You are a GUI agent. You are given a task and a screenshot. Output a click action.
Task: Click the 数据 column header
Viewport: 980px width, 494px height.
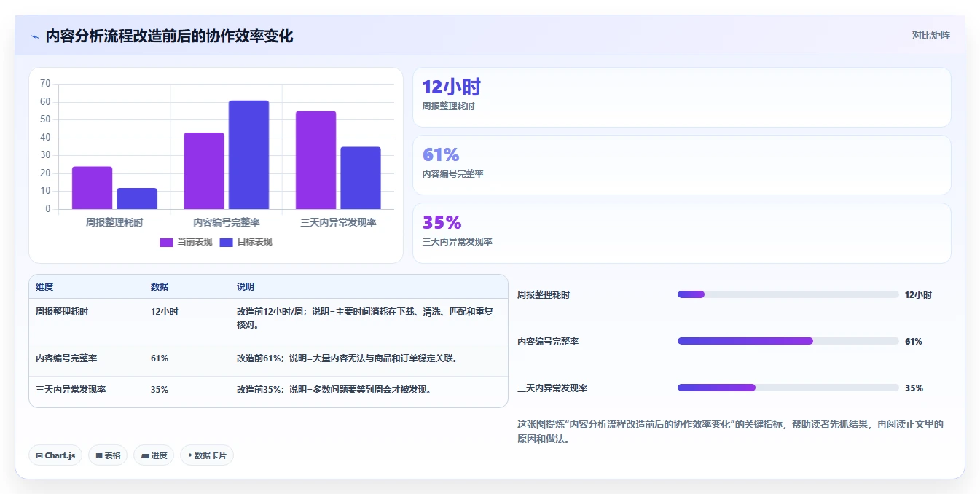click(x=160, y=287)
